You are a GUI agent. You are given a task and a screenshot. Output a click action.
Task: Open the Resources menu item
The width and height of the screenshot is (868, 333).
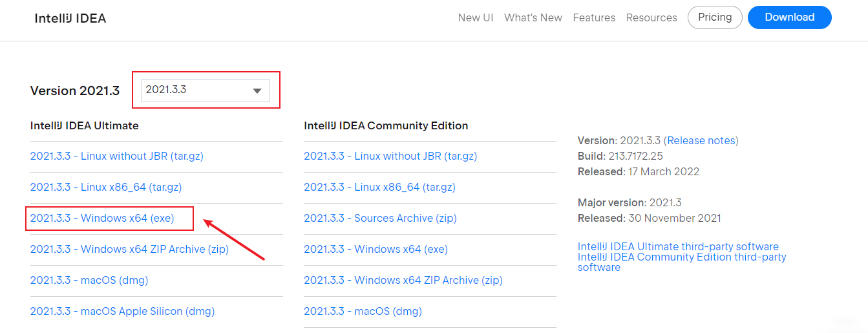pos(651,18)
